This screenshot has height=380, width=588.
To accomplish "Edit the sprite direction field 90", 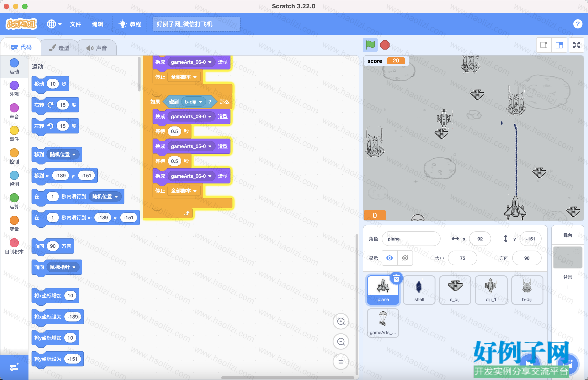I will pyautogui.click(x=527, y=258).
